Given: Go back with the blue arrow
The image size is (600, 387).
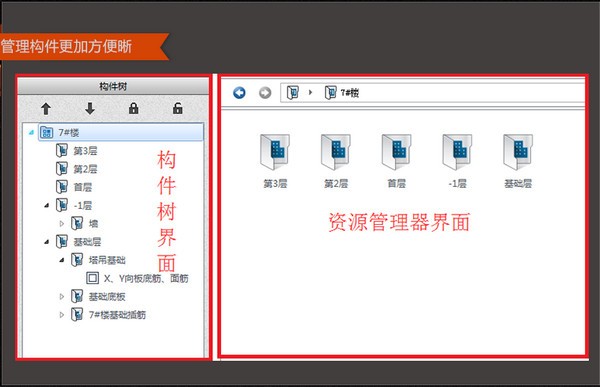Looking at the screenshot, I should click(x=240, y=92).
